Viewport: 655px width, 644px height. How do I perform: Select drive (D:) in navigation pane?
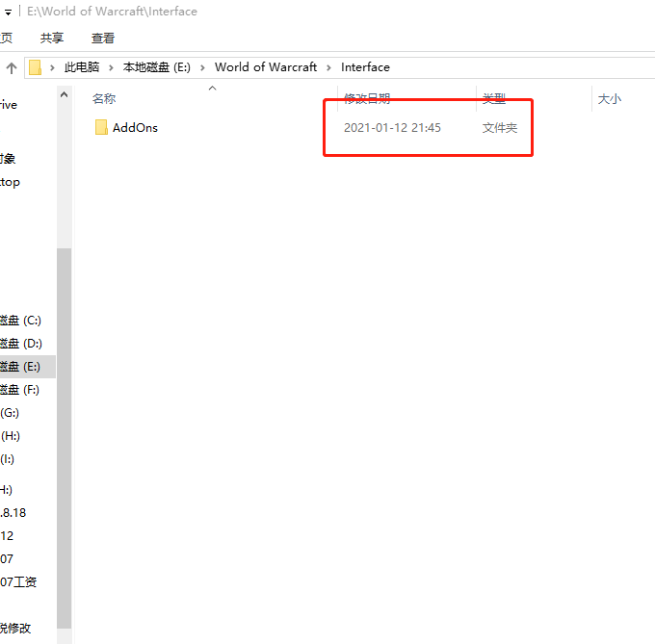point(21,344)
